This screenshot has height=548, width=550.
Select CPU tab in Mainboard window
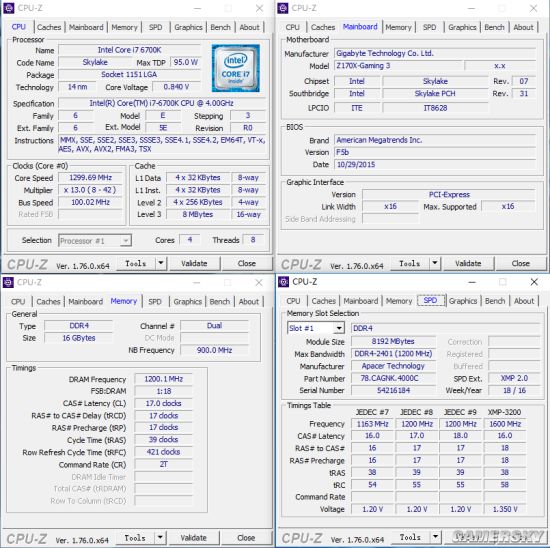tap(293, 27)
